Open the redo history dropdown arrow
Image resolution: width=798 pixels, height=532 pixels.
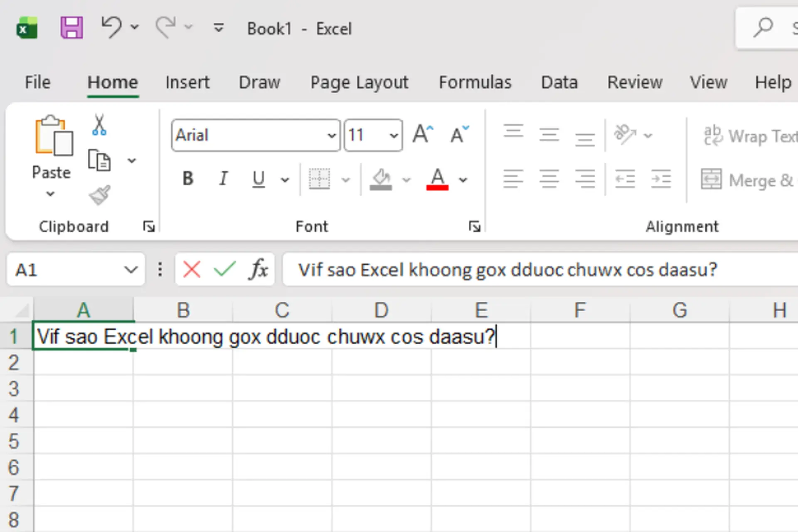pos(188,27)
